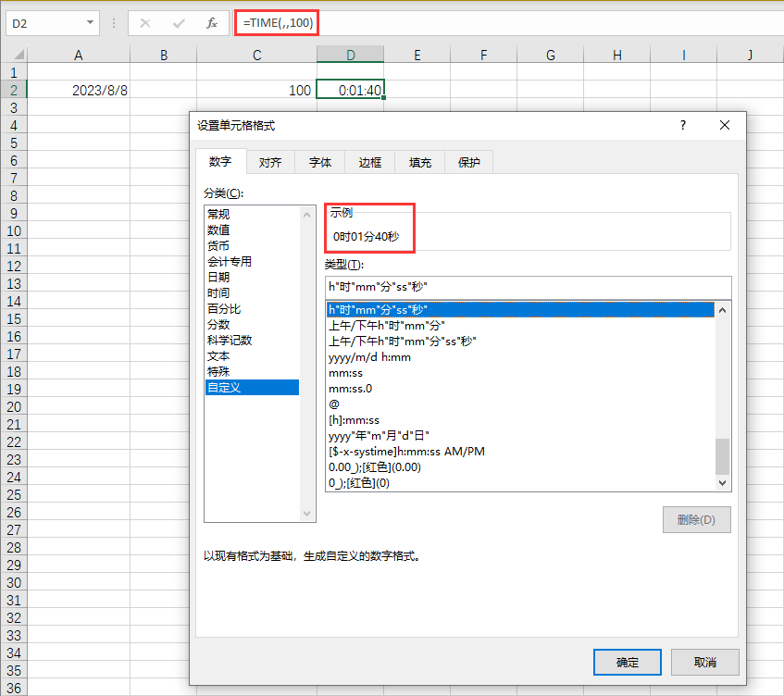
Task: Click the 删除(D) button to delete custom format
Action: [696, 519]
